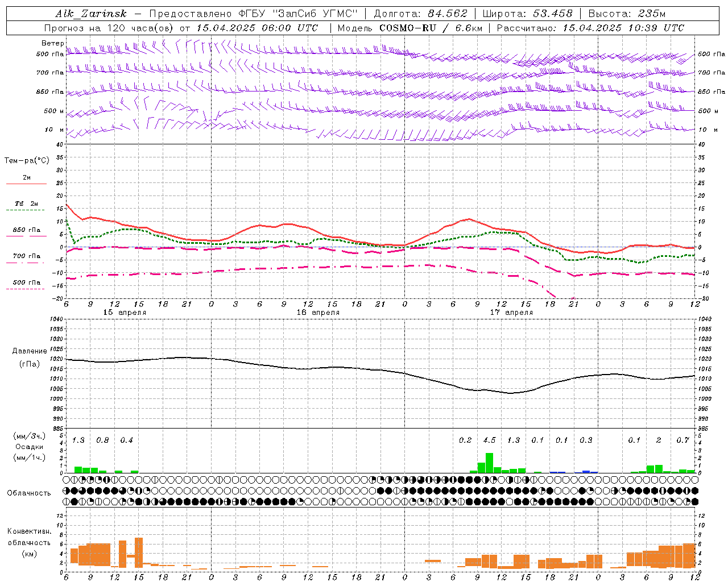This screenshot has width=728, height=582.
Task: Select the Высота: 235м text
Action: (x=627, y=14)
